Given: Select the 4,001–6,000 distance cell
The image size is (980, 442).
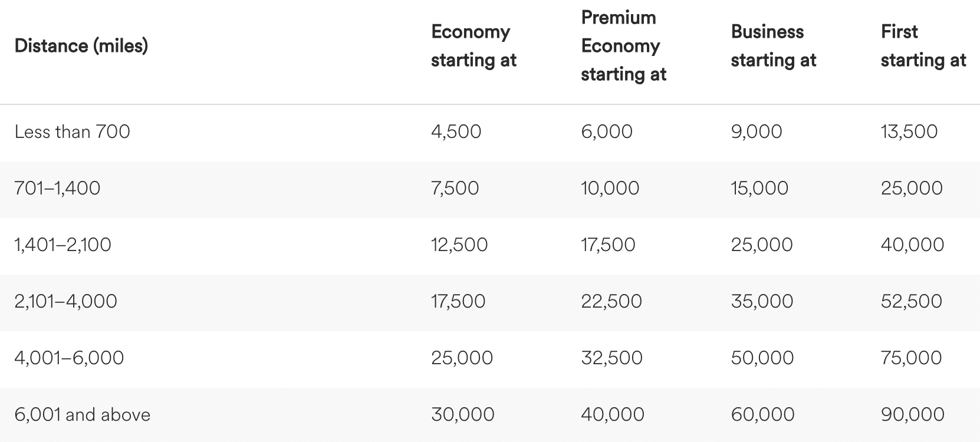Looking at the screenshot, I should pyautogui.click(x=69, y=358).
